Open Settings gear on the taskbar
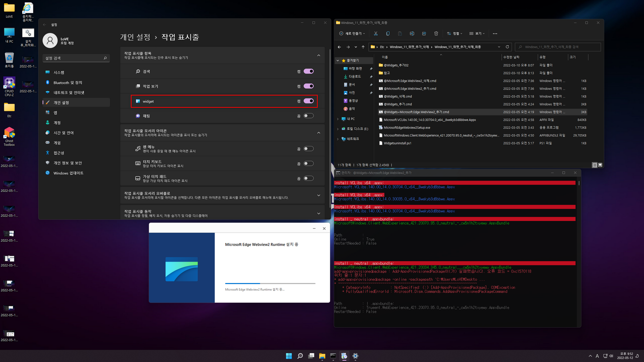 (355, 356)
